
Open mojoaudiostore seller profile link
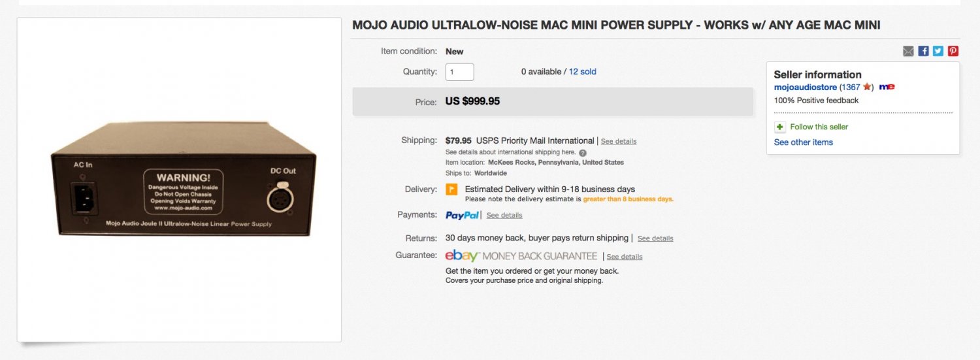[x=806, y=87]
